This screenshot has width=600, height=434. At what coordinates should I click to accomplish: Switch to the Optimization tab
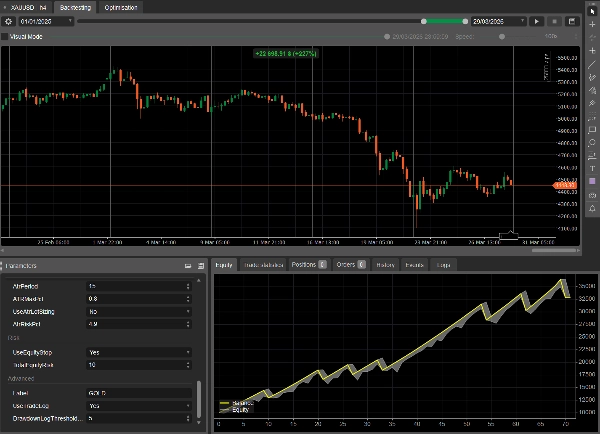click(122, 7)
